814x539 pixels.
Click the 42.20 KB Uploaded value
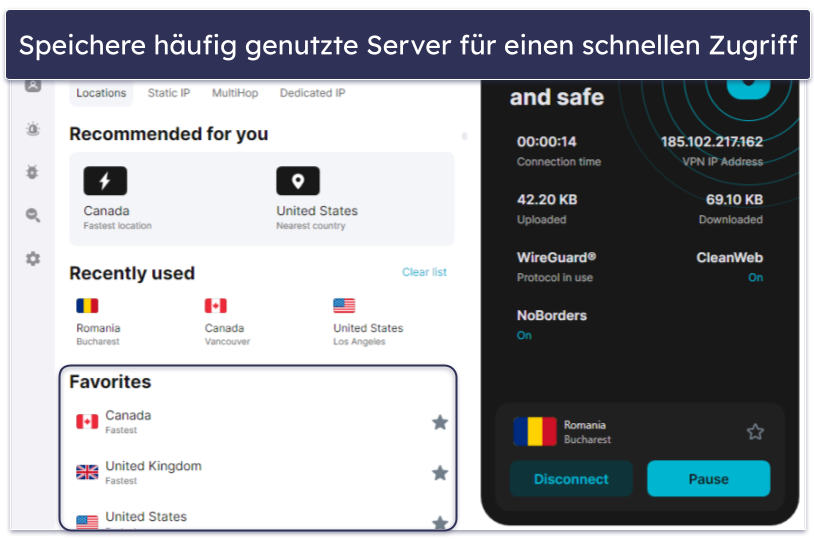click(547, 200)
